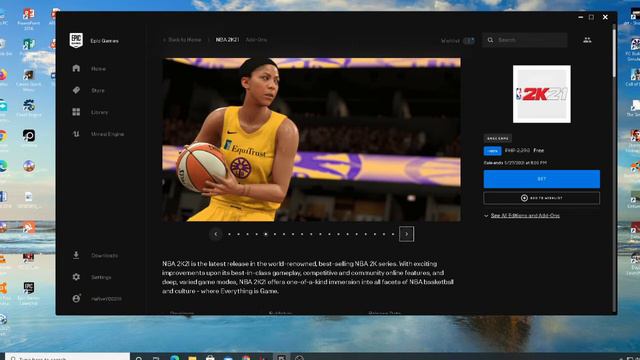This screenshot has height=360, width=640.
Task: Click the Free price text
Action: 538,150
